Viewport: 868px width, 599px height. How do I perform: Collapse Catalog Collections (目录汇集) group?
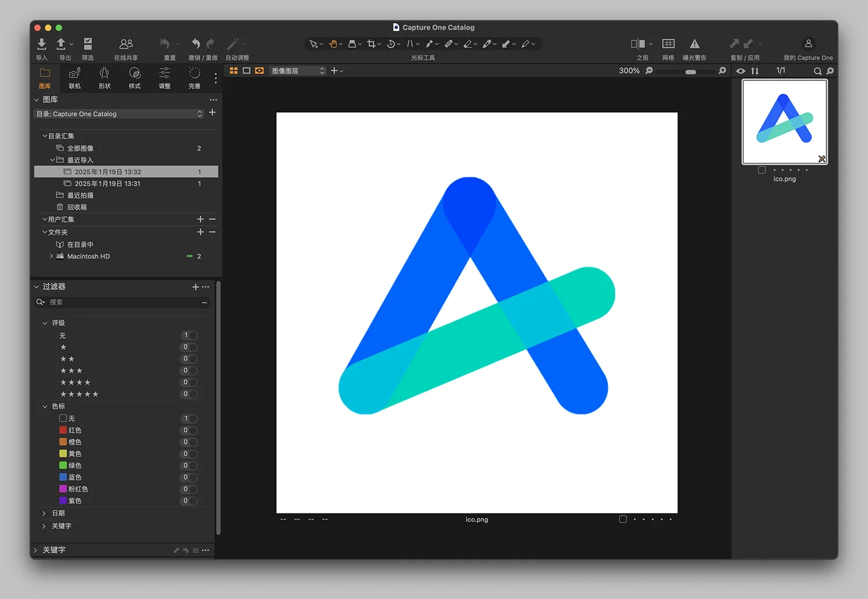click(x=45, y=136)
